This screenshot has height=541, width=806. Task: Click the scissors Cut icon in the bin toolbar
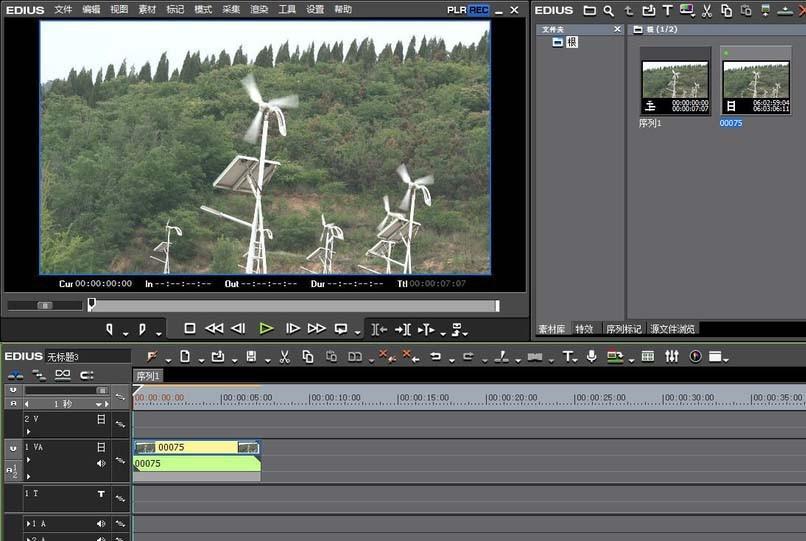click(x=706, y=11)
